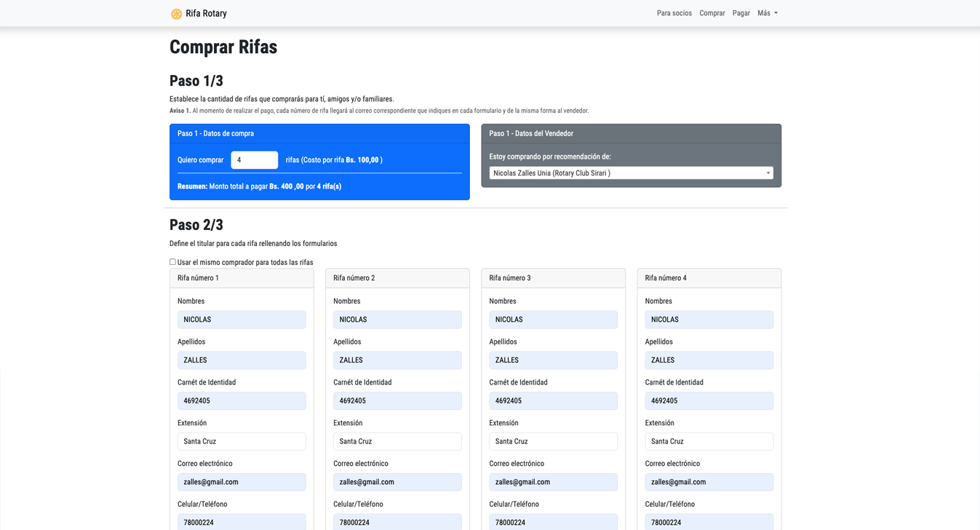Click Apellidos field in Rifa número 2
Screen dimensions: 980x530
(397, 360)
